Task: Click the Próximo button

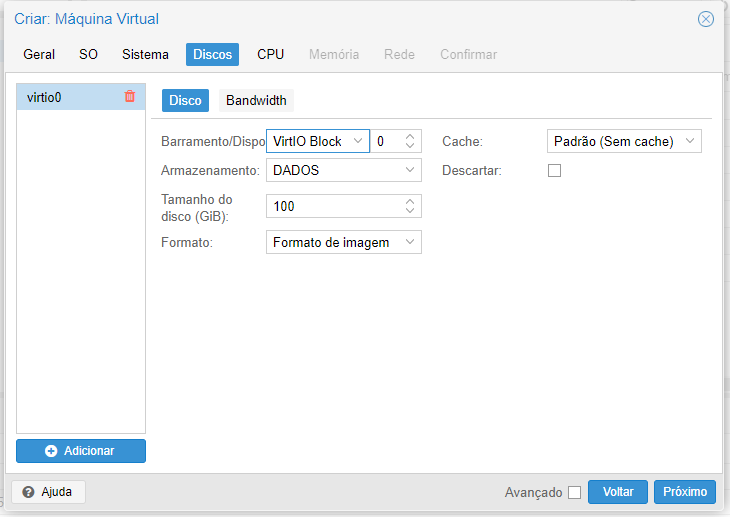Action: pos(685,492)
